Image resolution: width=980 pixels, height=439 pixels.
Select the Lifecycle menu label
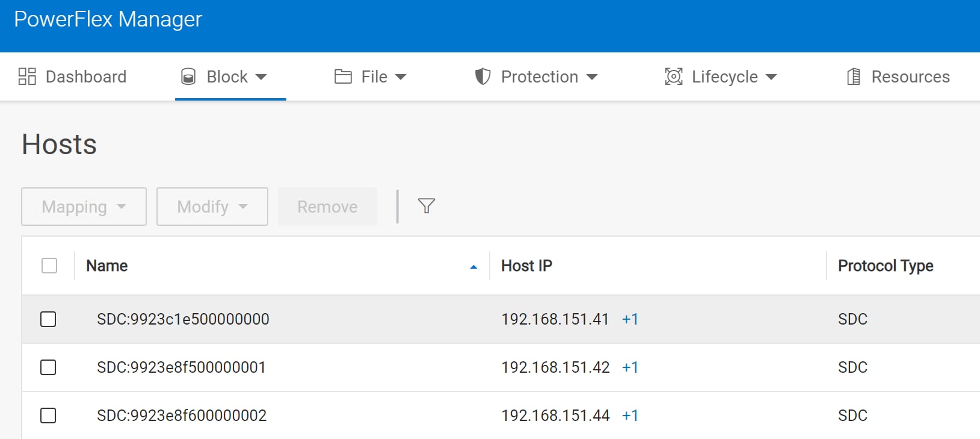tap(725, 77)
